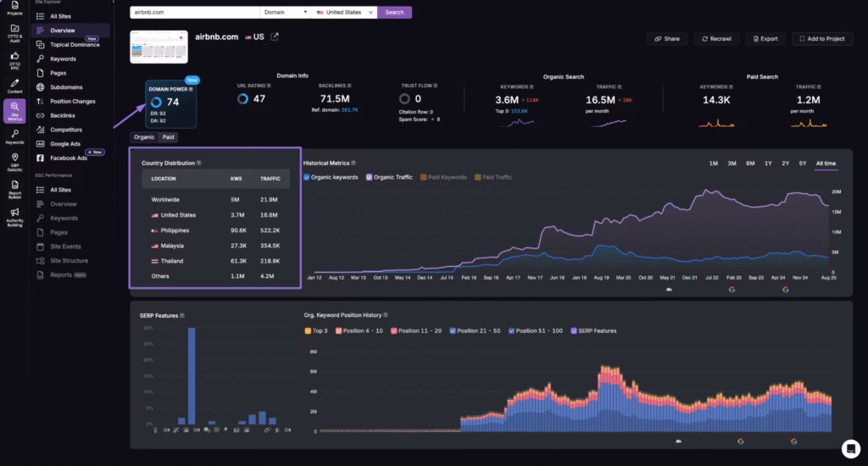Click the OTTO PPC thumbs-up icon
This screenshot has height=466, width=868.
(x=14, y=57)
